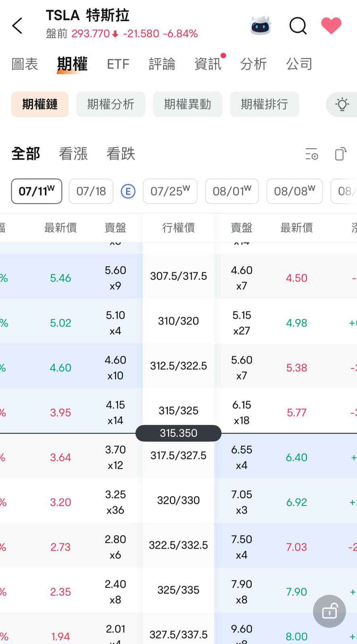Open the 公司 tab

299,64
